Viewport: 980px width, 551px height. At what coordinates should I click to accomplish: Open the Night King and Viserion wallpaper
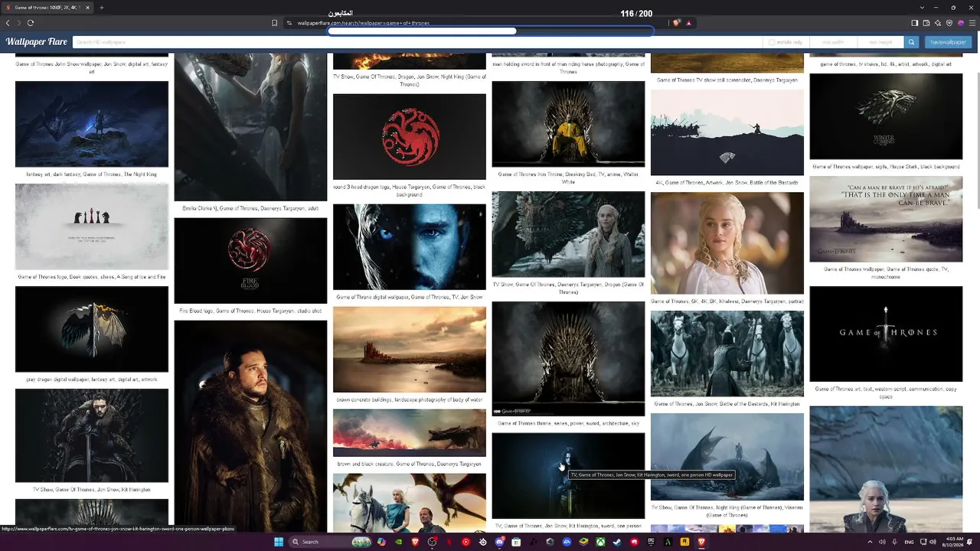click(x=727, y=457)
